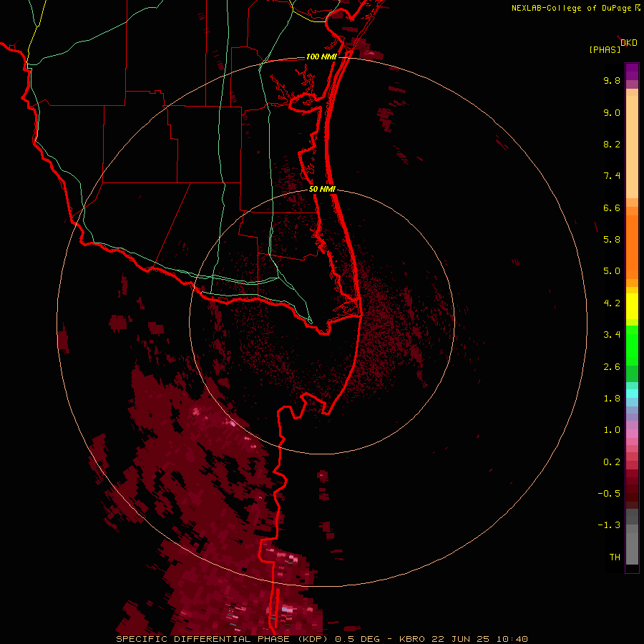This screenshot has width=644, height=644.
Task: Click the 0.2 value on color scale
Action: point(612,462)
